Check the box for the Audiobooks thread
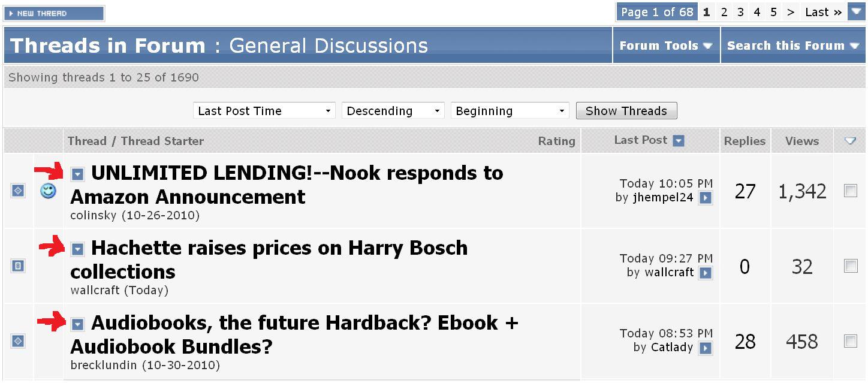The height and width of the screenshot is (383, 868). coord(850,341)
